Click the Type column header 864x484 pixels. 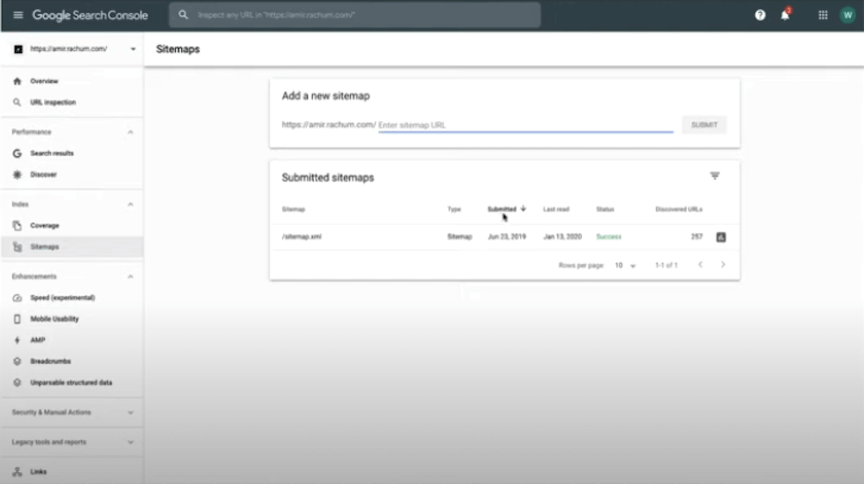454,209
